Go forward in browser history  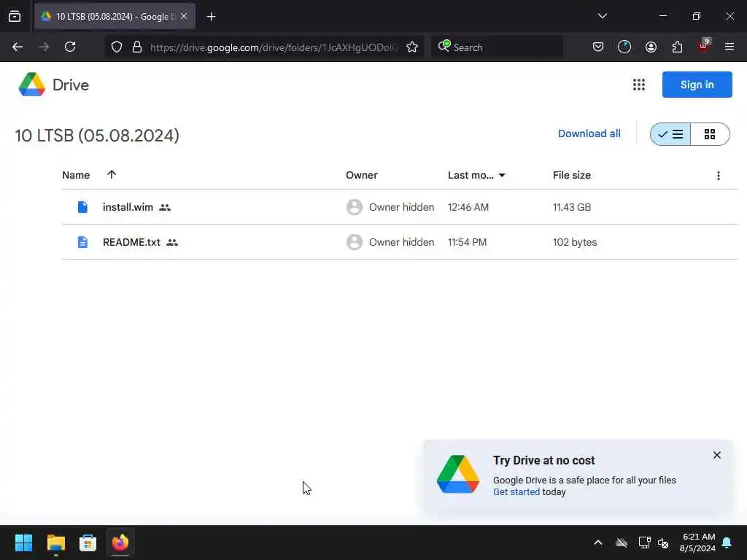tap(44, 47)
